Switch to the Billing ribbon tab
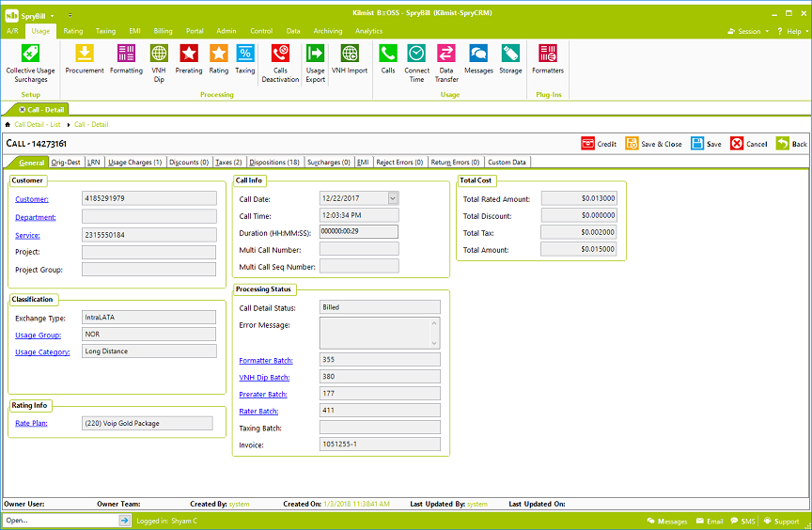 163,31
